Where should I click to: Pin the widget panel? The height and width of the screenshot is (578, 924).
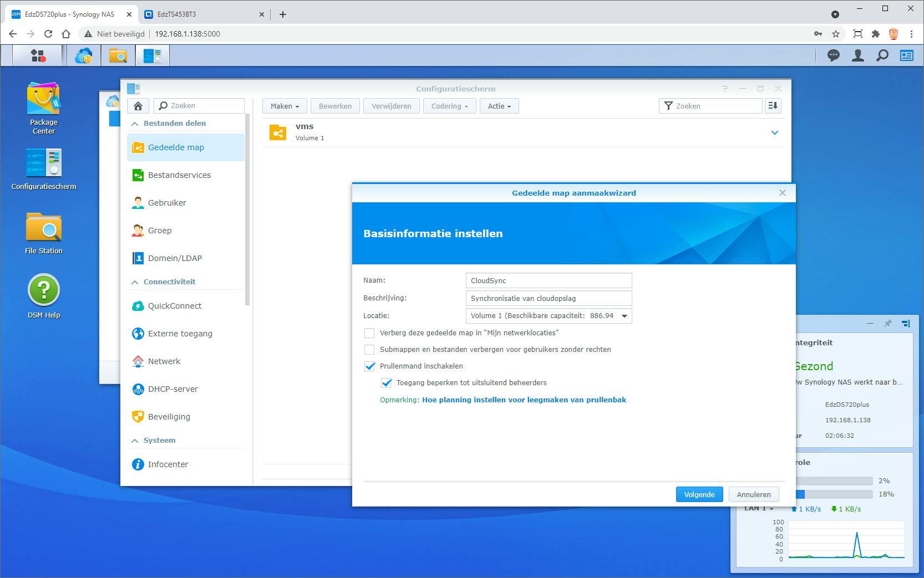click(887, 324)
